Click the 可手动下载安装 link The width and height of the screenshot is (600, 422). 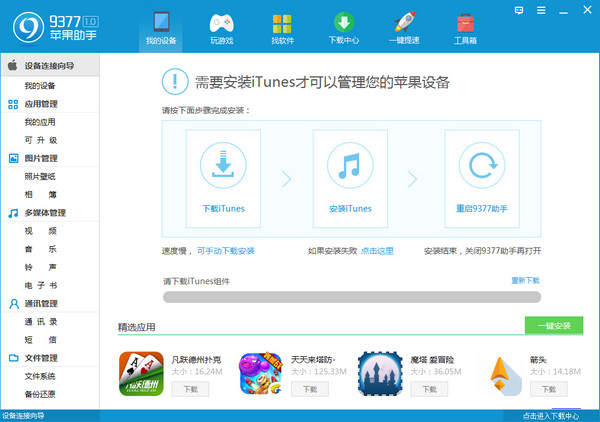point(225,251)
